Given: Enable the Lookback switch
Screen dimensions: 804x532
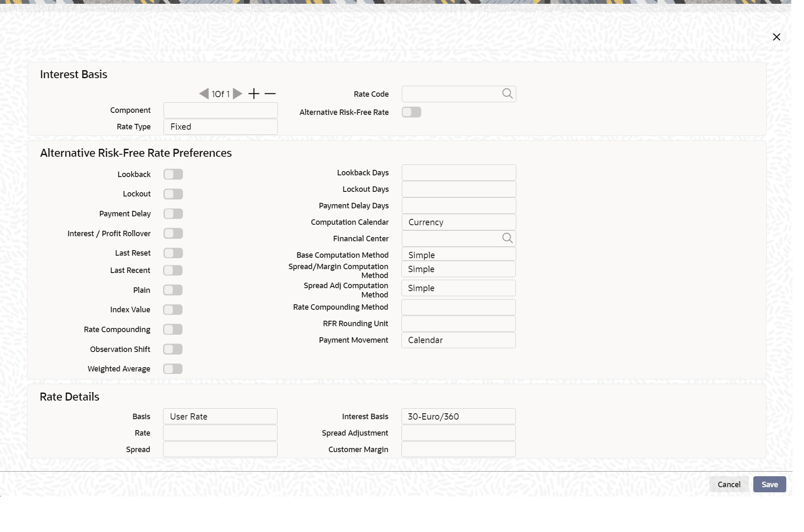Looking at the screenshot, I should 173,174.
